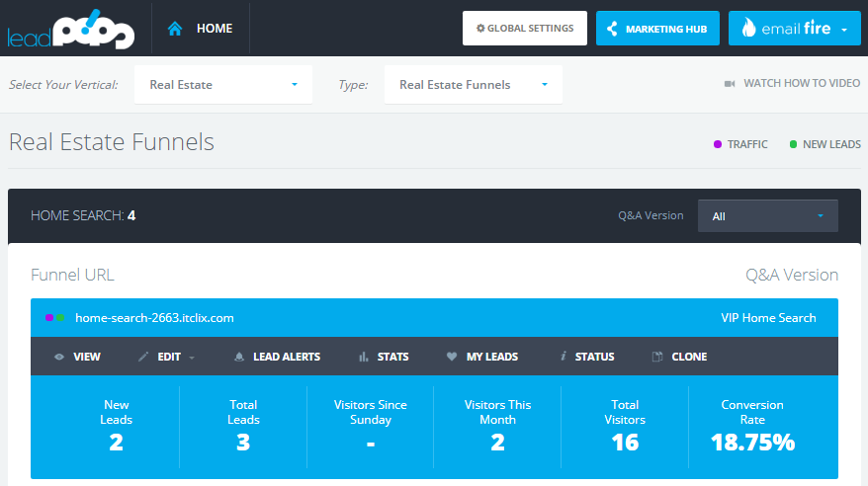Viewport: 868px width, 486px height.
Task: Click the Conversion Rate 18.75% value
Action: pyautogui.click(x=752, y=443)
